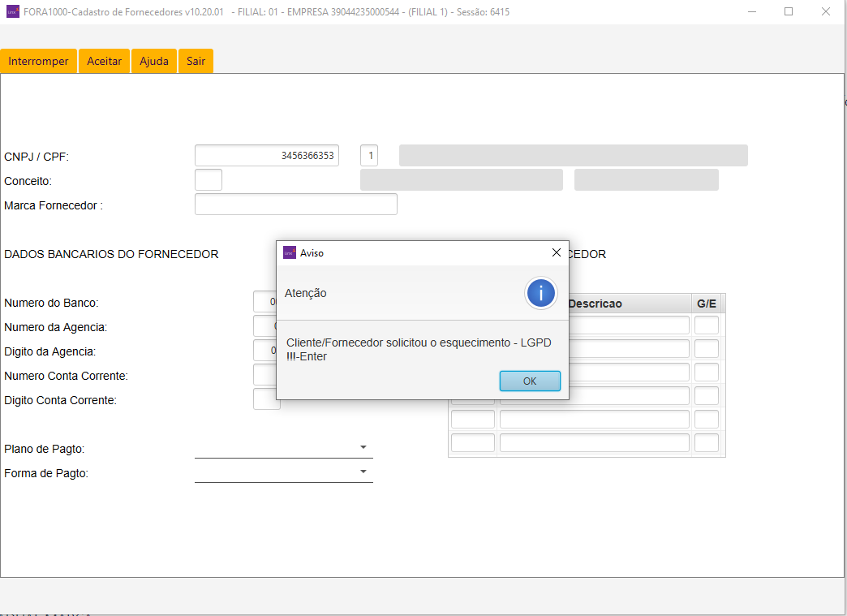The height and width of the screenshot is (616, 847).
Task: Maximize the FORA1000 window
Action: [x=789, y=11]
